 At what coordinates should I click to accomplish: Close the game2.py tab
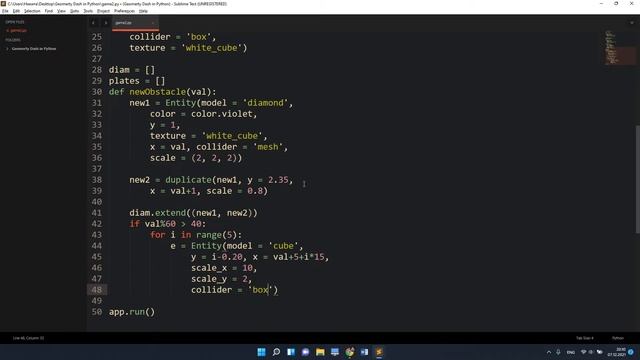[153, 23]
